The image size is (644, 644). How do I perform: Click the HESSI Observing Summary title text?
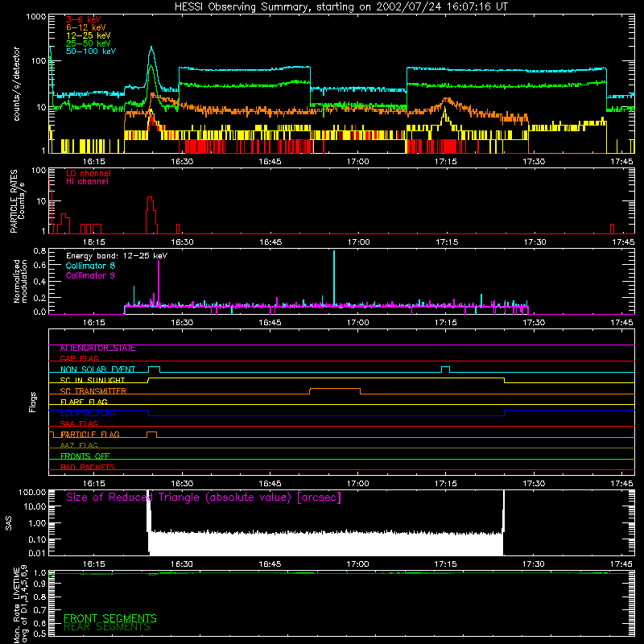341,7
